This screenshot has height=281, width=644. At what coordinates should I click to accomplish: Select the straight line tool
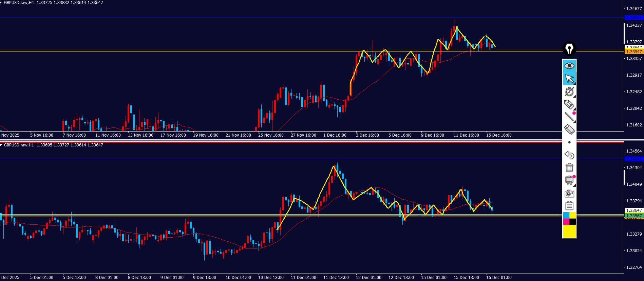tap(569, 117)
